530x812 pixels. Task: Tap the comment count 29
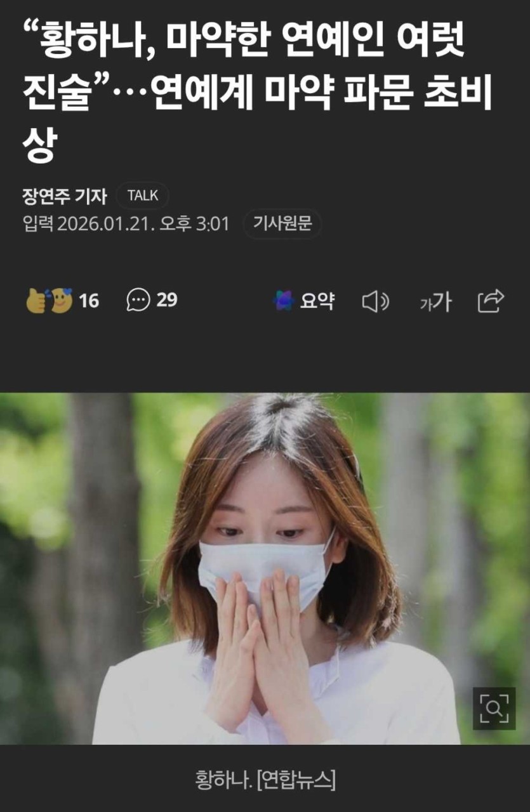tap(166, 300)
